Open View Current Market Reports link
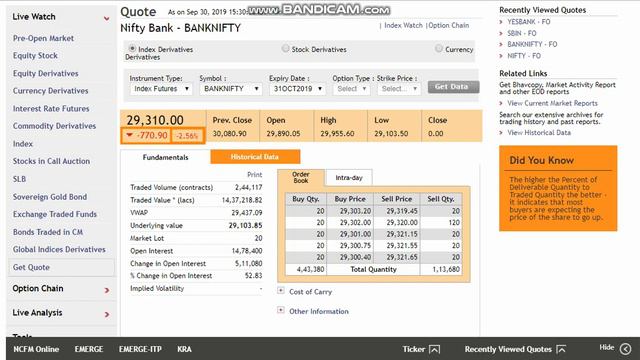 point(552,103)
